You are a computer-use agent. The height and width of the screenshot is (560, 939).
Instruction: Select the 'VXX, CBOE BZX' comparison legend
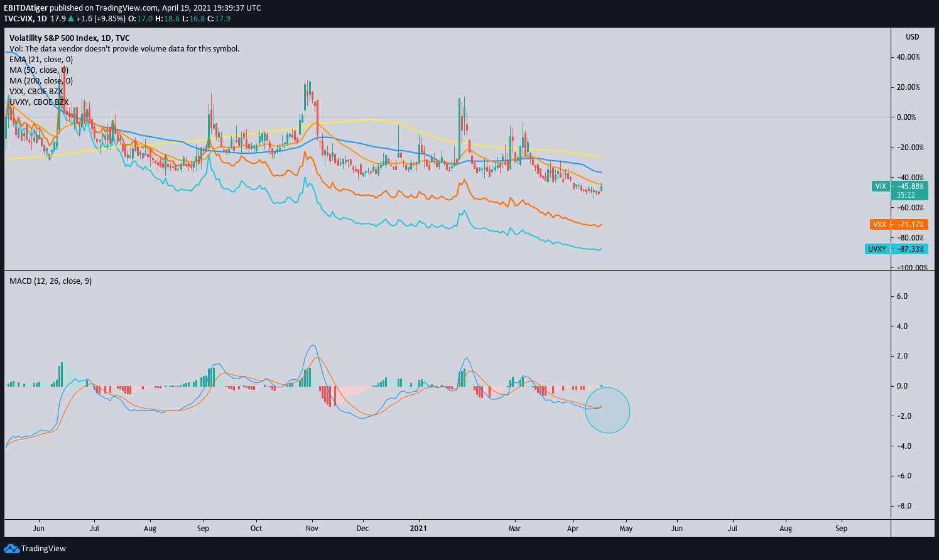(36, 92)
